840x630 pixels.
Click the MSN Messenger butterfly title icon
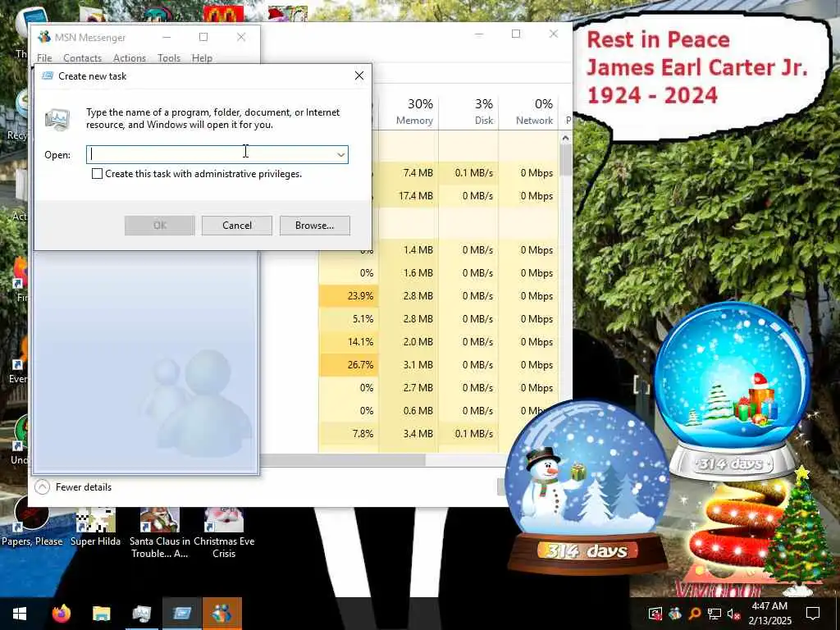[x=44, y=37]
